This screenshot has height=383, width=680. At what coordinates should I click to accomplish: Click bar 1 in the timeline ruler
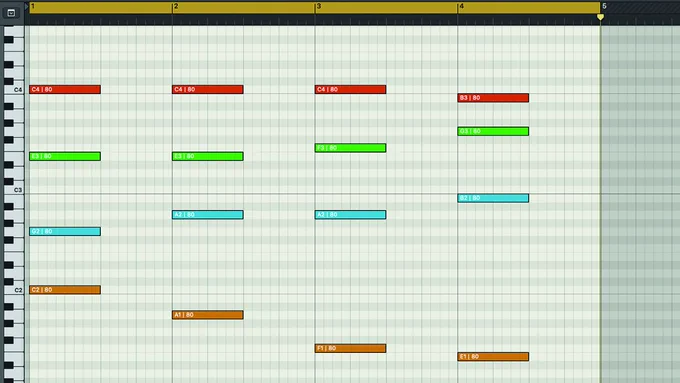pos(33,6)
